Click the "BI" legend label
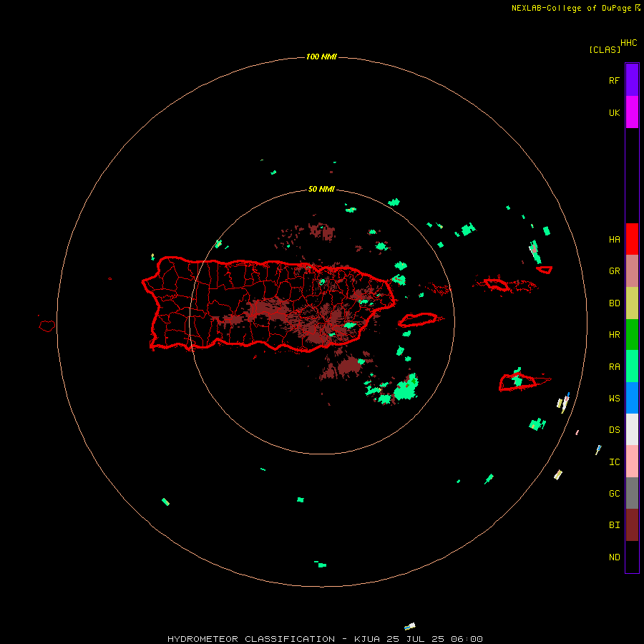Image resolution: width=644 pixels, height=644 pixels. point(614,525)
